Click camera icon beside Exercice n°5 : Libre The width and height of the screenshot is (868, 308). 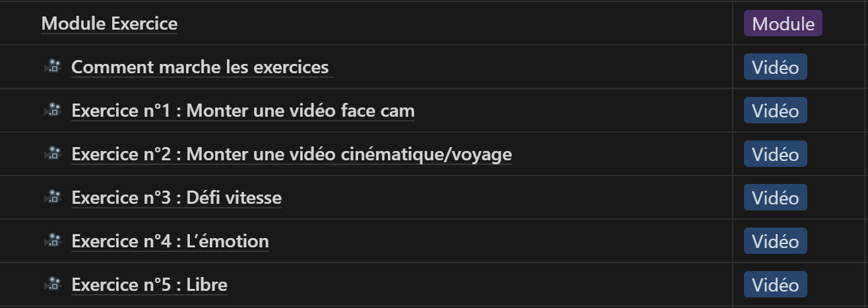[x=53, y=284]
